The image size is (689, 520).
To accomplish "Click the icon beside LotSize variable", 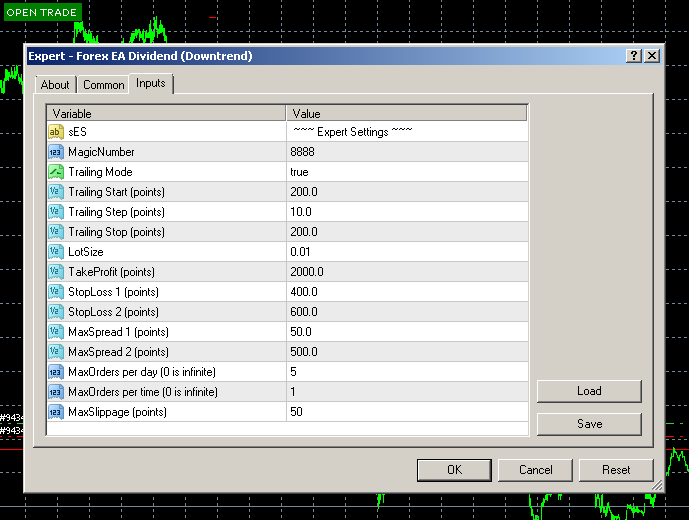I will [x=56, y=252].
